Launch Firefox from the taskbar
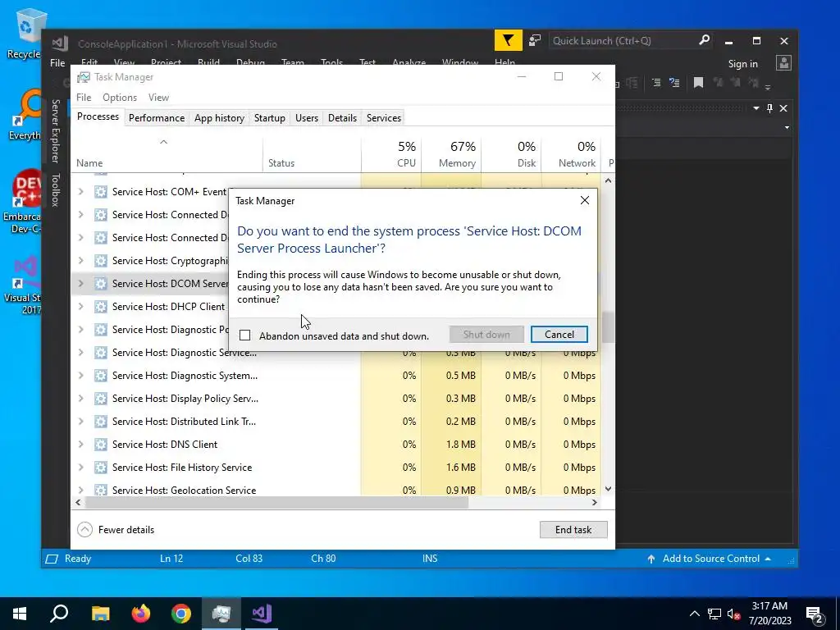 [141, 614]
